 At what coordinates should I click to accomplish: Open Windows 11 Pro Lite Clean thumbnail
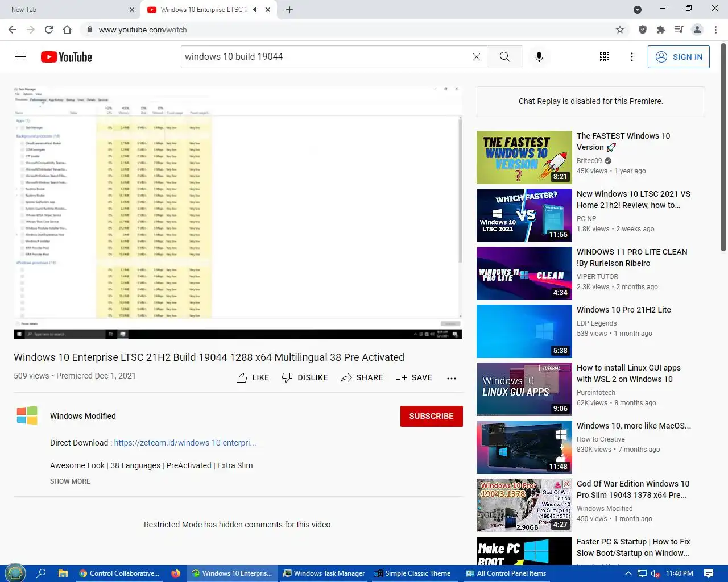coord(524,273)
